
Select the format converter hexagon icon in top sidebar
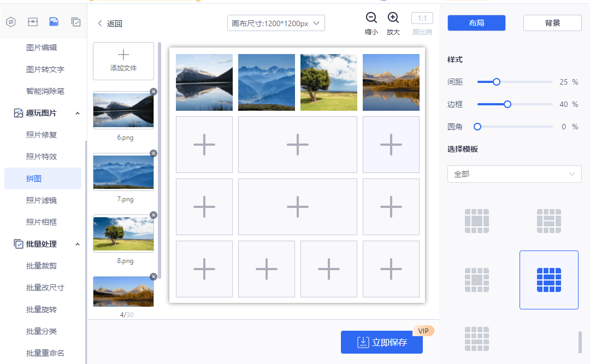coord(11,22)
